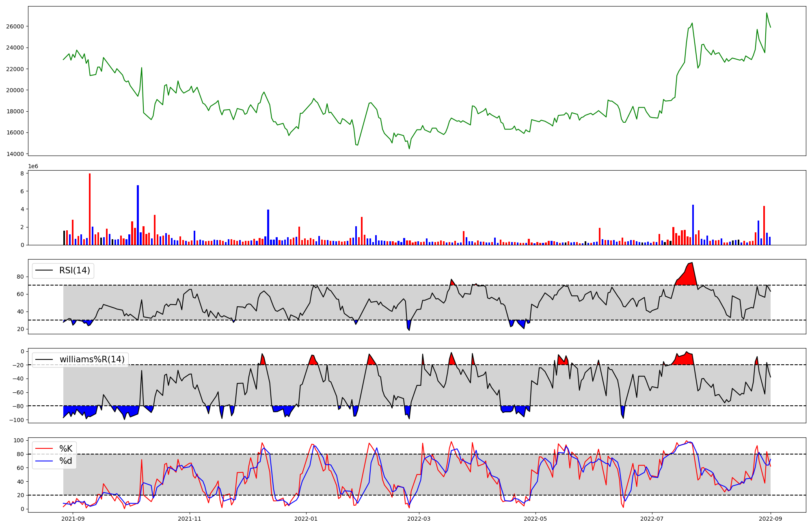Viewport: 812px width, 528px height.
Task: Click the 2021-11 x-axis date label
Action: click(x=190, y=518)
